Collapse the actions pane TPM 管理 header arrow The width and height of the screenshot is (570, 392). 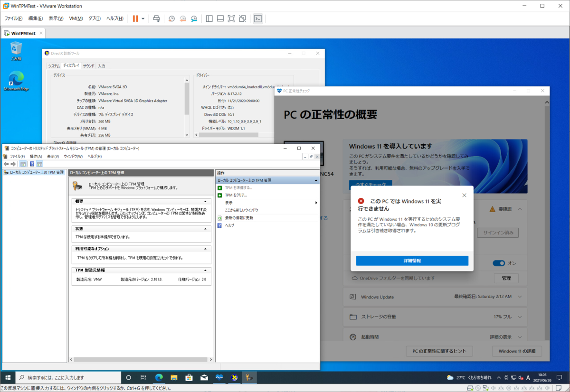(x=316, y=180)
